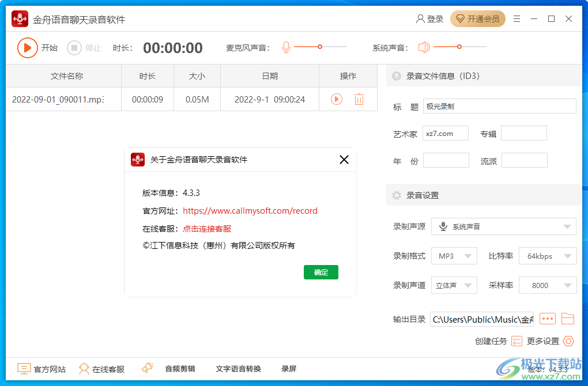
Task: Open the 录制格式 MP3 dropdown
Action: (x=454, y=255)
